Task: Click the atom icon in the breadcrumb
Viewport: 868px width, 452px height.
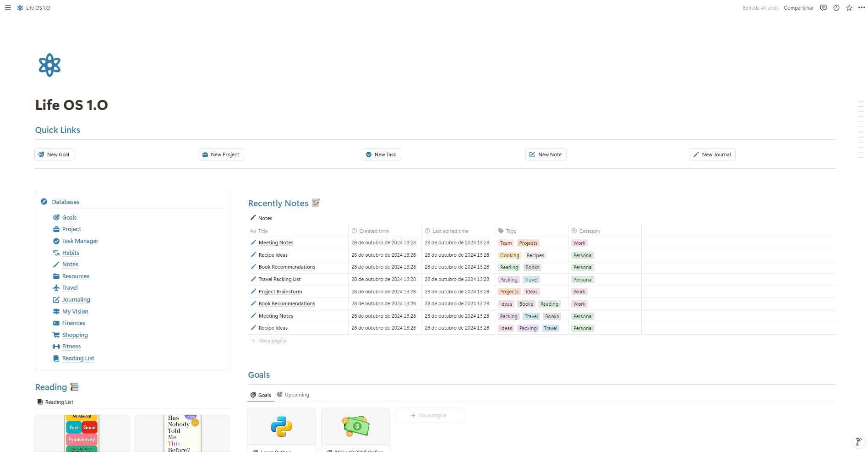Action: click(x=20, y=8)
